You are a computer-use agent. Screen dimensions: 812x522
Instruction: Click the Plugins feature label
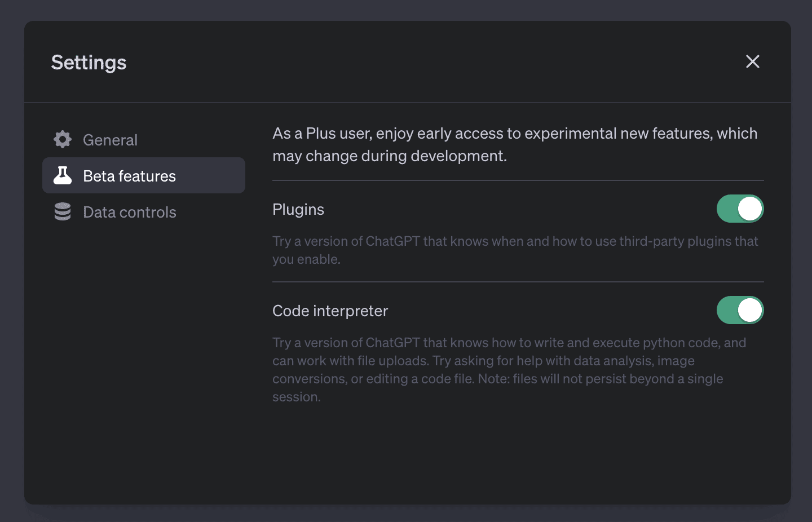click(298, 209)
